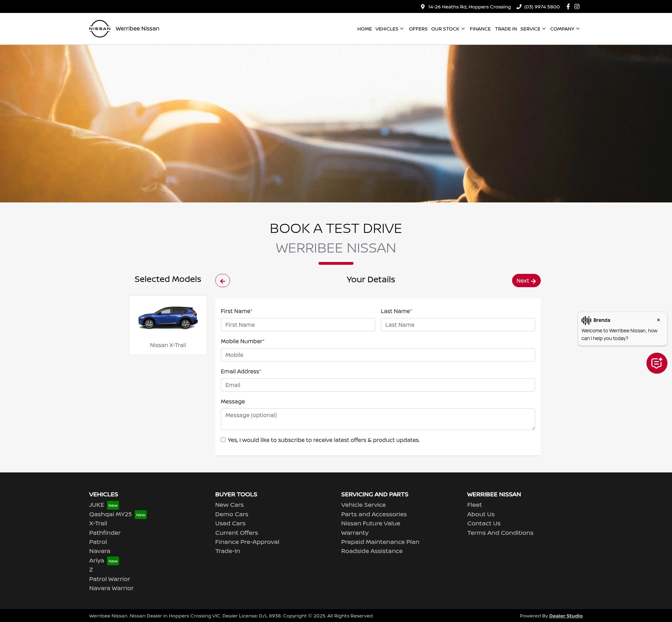Viewport: 672px width, 622px height.
Task: Open Vehicle Service footer link
Action: 363,505
